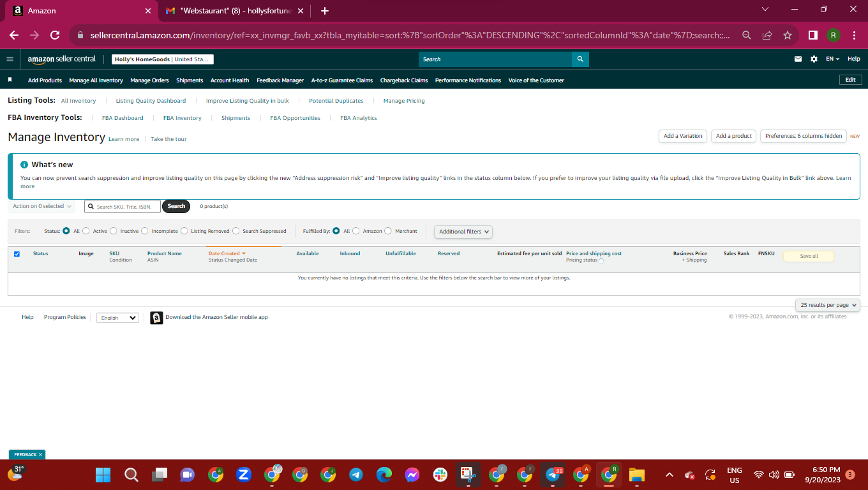Select the Inactive status filter radio
The height and width of the screenshot is (490, 868).
(x=114, y=231)
